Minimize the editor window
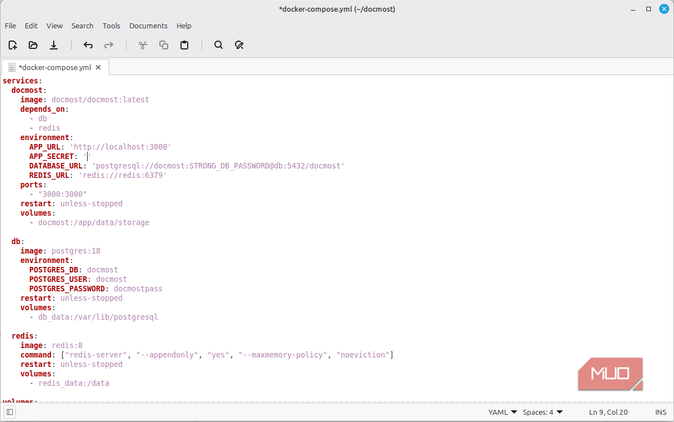Viewport: 674px width, 422px height. 633,9
